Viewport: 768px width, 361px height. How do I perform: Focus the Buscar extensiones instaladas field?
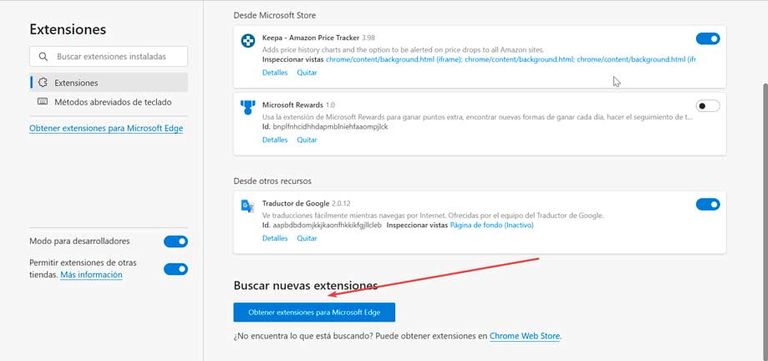[x=109, y=57]
